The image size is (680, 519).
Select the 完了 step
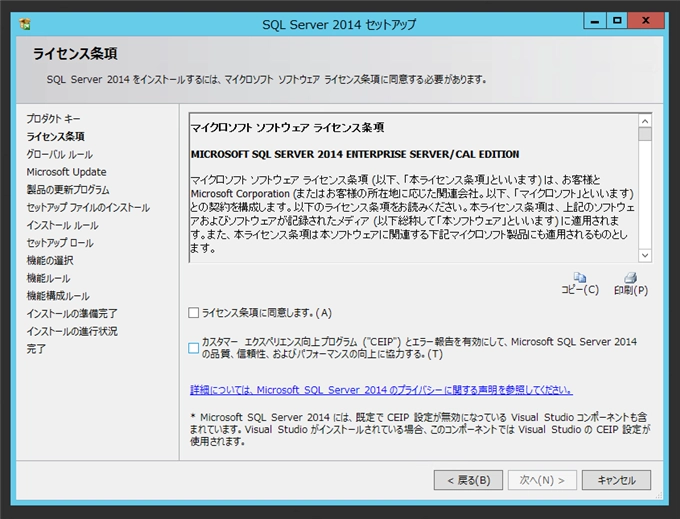[x=36, y=349]
